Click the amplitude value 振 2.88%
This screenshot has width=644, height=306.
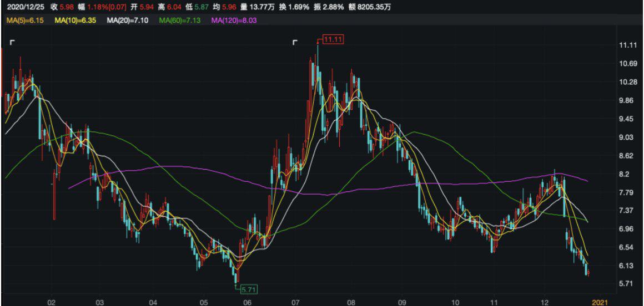coord(330,7)
